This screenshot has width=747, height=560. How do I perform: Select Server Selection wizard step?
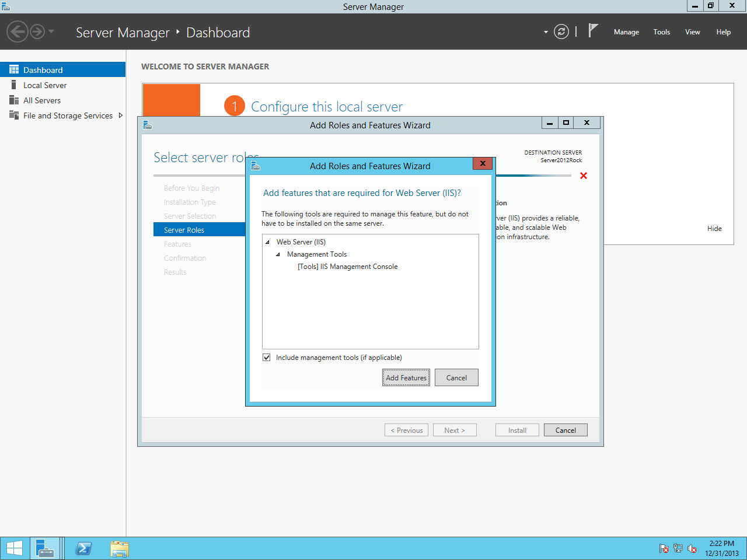[x=190, y=216]
